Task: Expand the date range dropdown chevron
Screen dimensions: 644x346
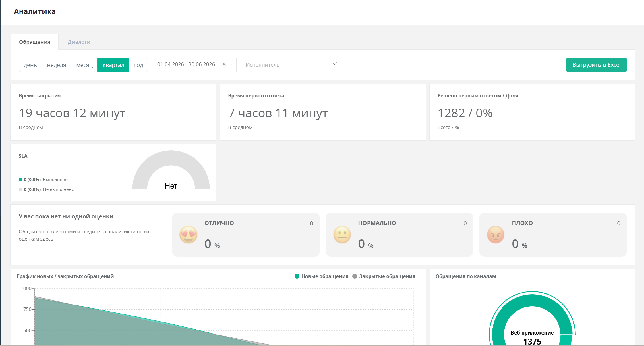Action: pos(231,65)
